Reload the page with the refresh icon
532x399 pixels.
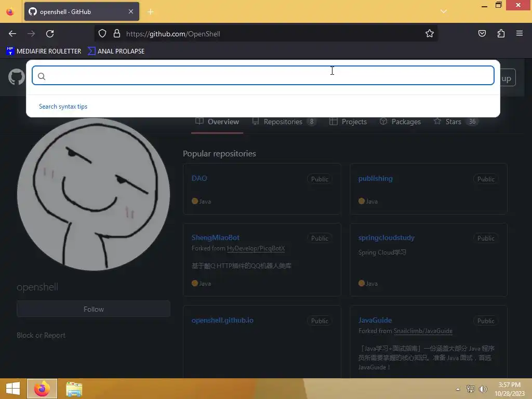50,34
